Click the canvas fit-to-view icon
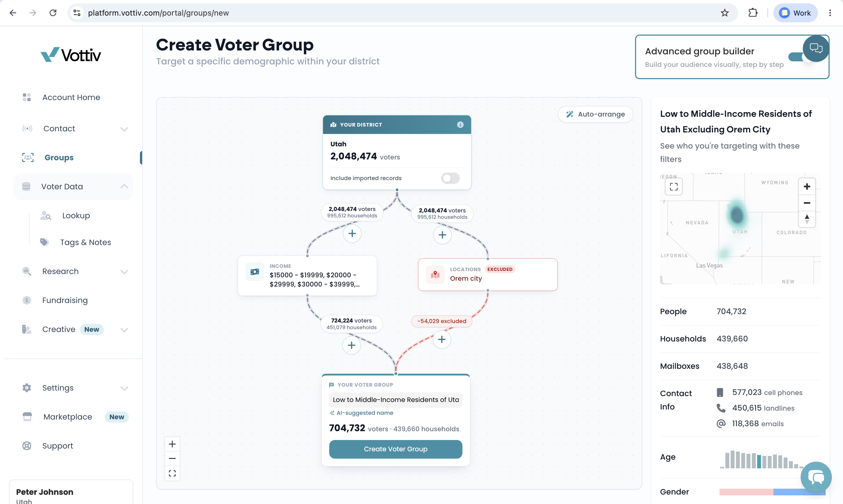The width and height of the screenshot is (843, 504). point(172,473)
